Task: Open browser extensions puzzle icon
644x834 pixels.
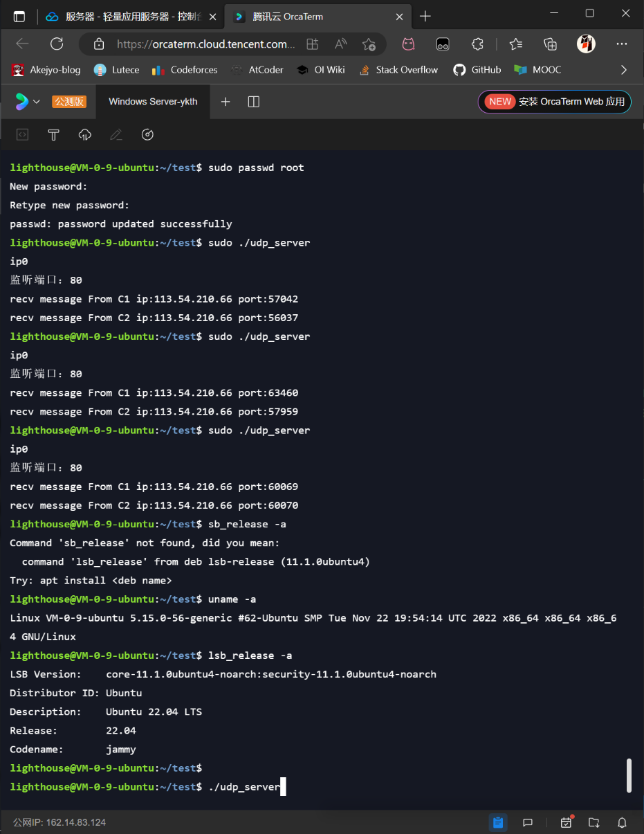Action: 477,44
